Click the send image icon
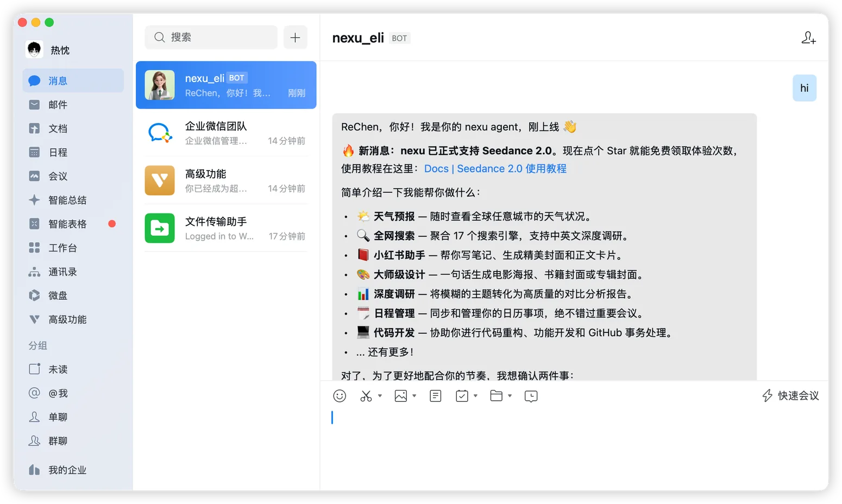This screenshot has height=504, width=842. pos(400,396)
